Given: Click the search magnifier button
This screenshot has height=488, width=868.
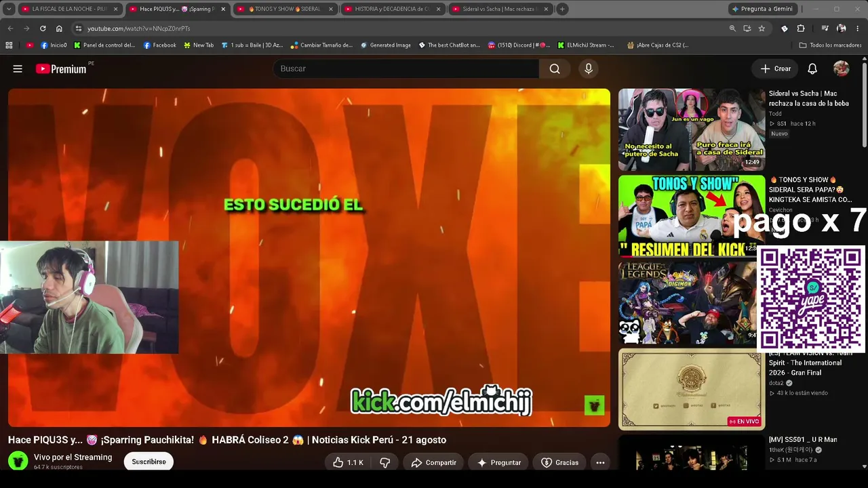Looking at the screenshot, I should pyautogui.click(x=555, y=68).
